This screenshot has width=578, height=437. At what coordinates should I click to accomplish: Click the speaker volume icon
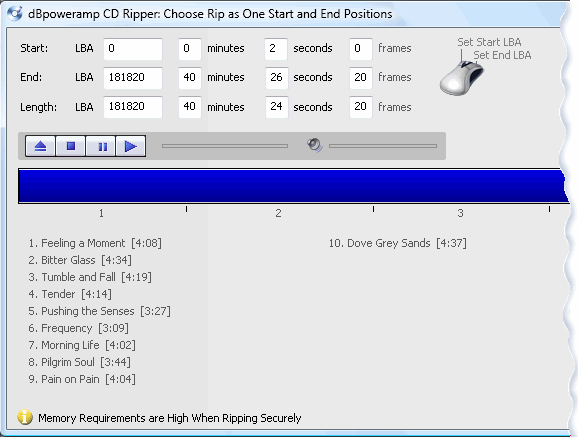(x=315, y=145)
